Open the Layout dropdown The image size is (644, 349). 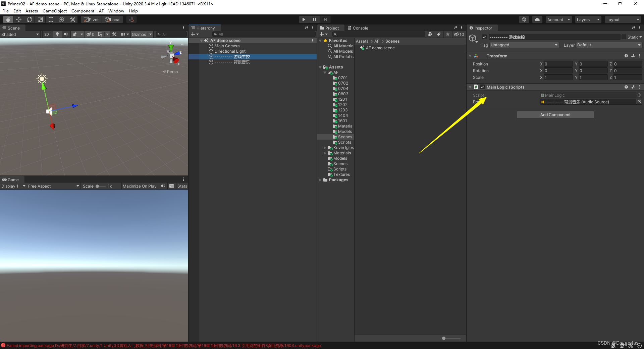623,19
